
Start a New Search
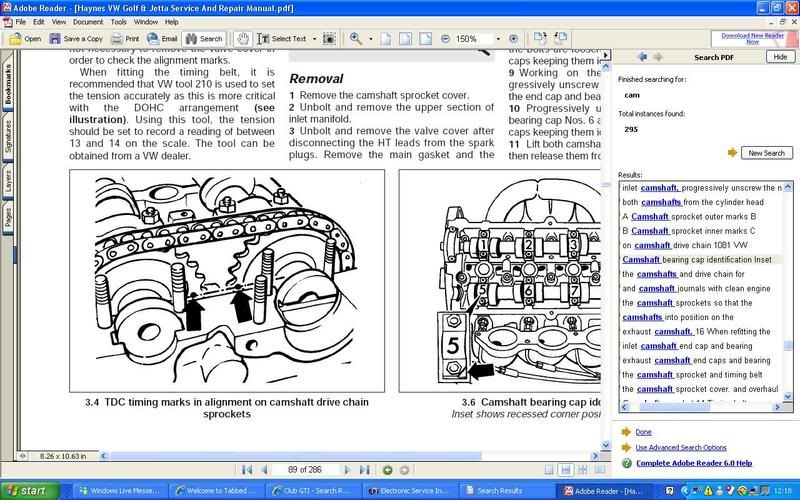(x=766, y=153)
